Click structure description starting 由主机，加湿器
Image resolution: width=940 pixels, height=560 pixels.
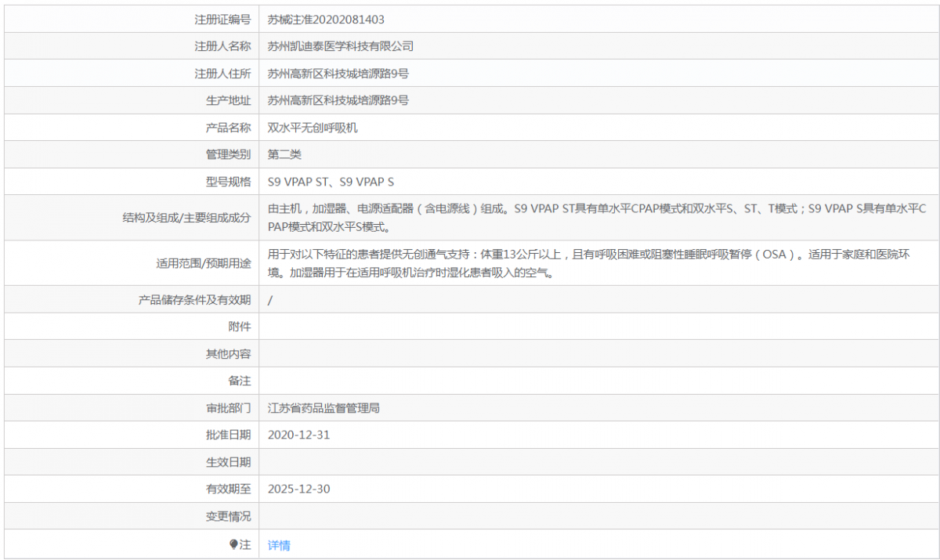(x=598, y=218)
